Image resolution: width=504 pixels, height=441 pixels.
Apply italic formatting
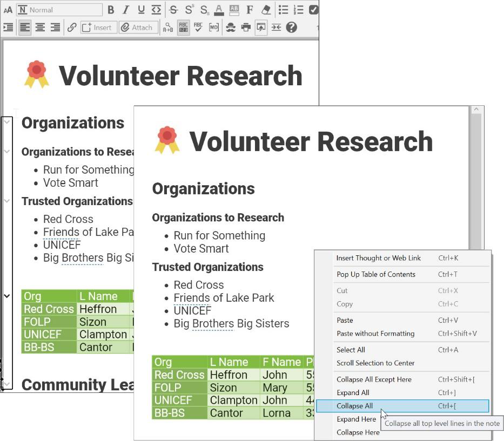click(x=126, y=10)
